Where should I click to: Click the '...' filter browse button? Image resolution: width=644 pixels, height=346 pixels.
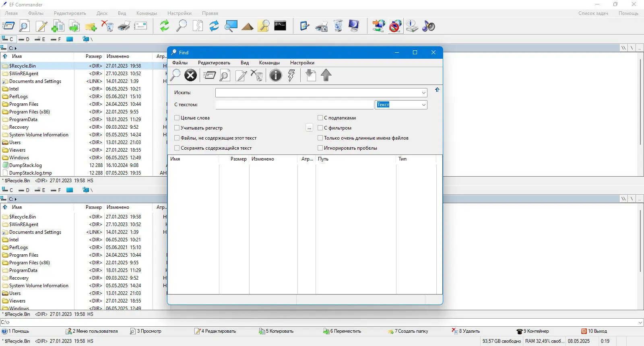[309, 128]
